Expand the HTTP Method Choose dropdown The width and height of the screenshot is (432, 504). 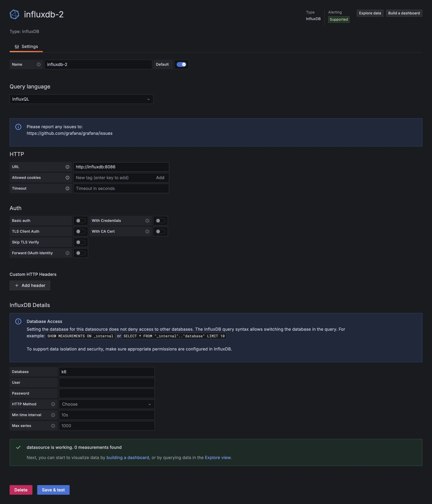(x=107, y=404)
